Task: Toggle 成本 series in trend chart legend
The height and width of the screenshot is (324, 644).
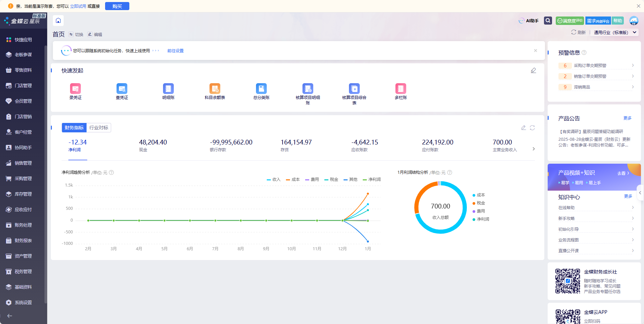Action: [293, 180]
